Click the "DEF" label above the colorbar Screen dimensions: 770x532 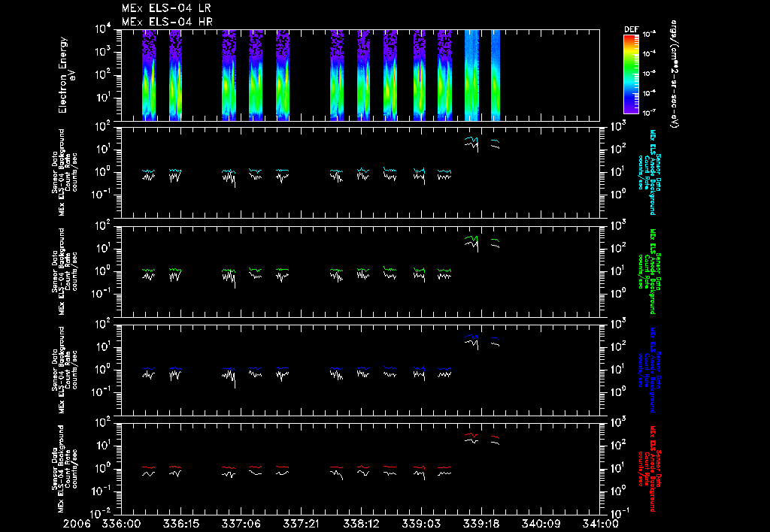631,29
